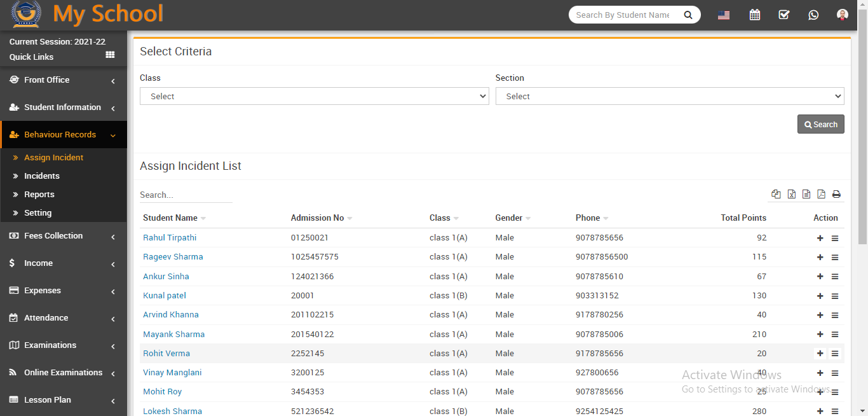
Task: Click the Search button
Action: click(x=820, y=125)
